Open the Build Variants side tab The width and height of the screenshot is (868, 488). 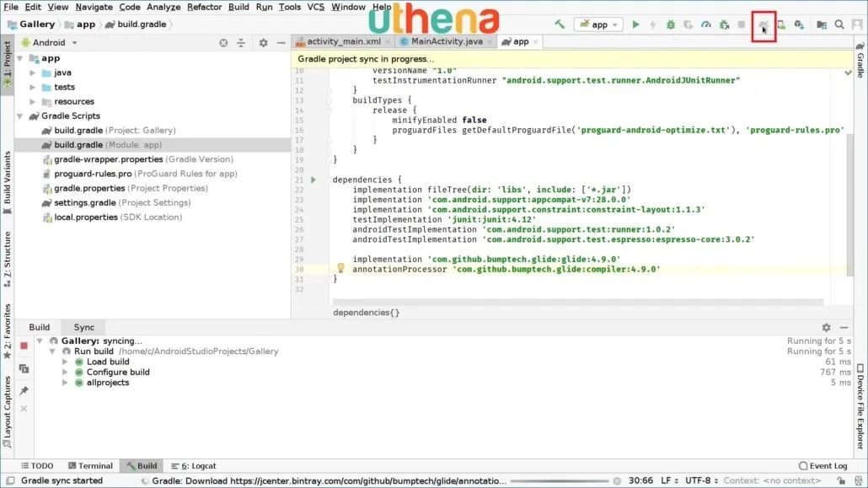coord(8,182)
